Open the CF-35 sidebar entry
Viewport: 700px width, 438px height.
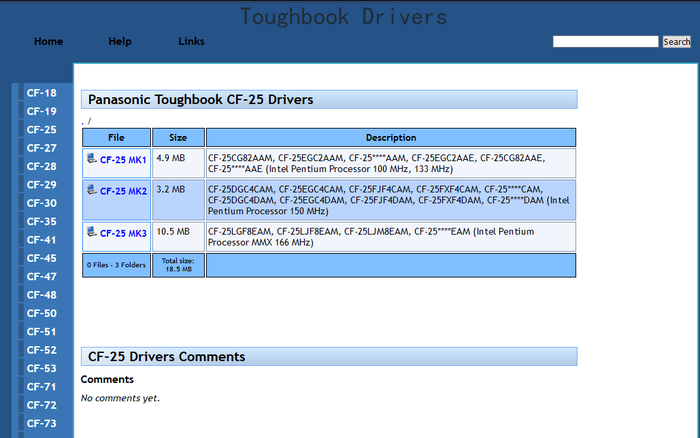pos(42,221)
